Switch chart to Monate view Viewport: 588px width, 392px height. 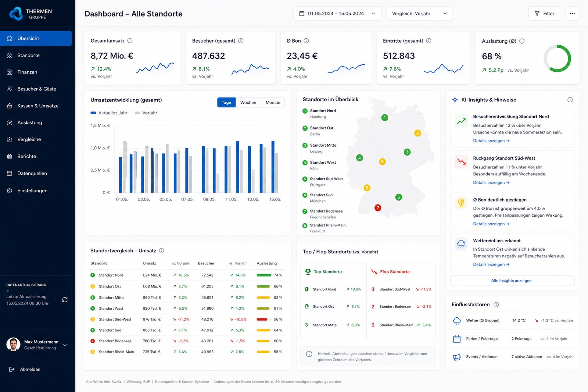273,103
